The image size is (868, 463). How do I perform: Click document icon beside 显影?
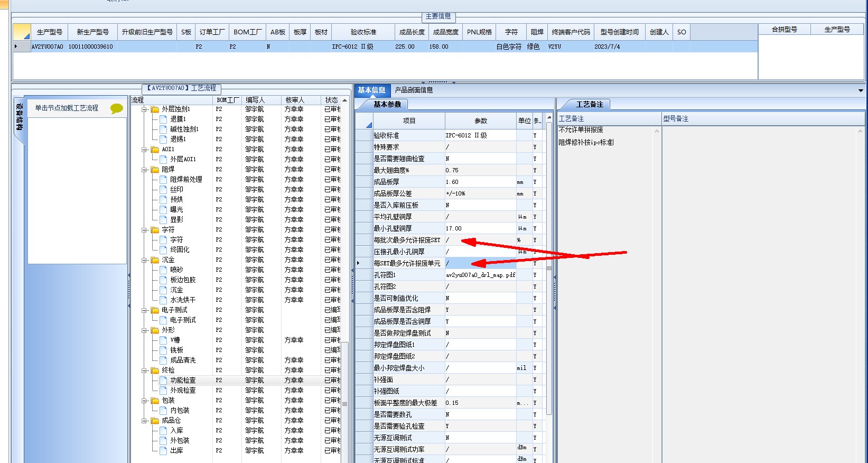point(163,220)
